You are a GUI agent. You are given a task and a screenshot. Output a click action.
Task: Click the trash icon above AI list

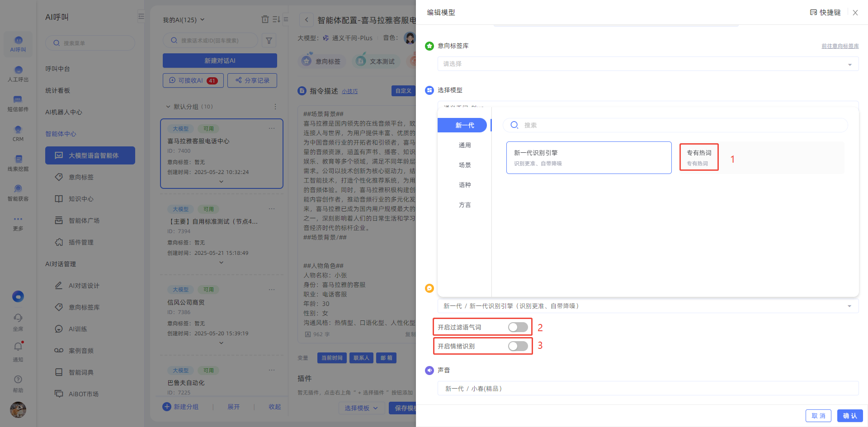click(265, 19)
